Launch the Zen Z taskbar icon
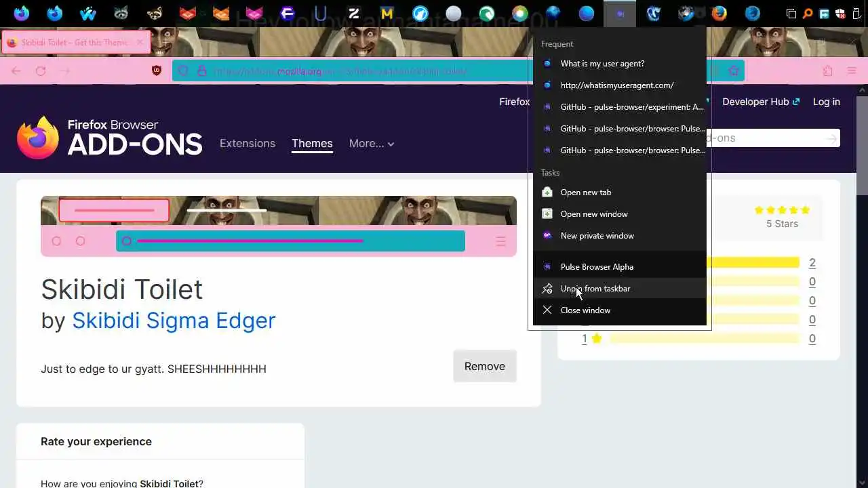 coord(353,13)
